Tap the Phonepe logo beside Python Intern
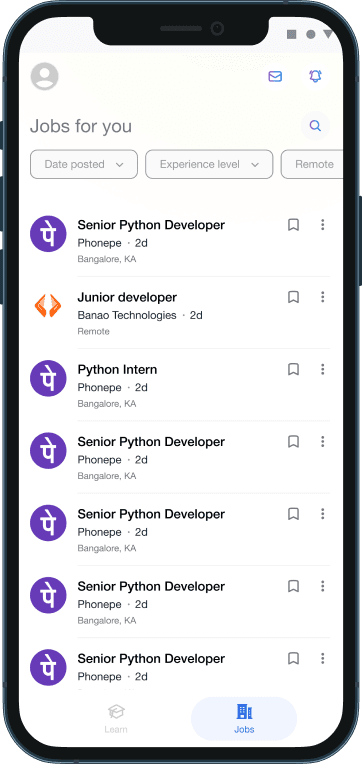 (x=48, y=378)
